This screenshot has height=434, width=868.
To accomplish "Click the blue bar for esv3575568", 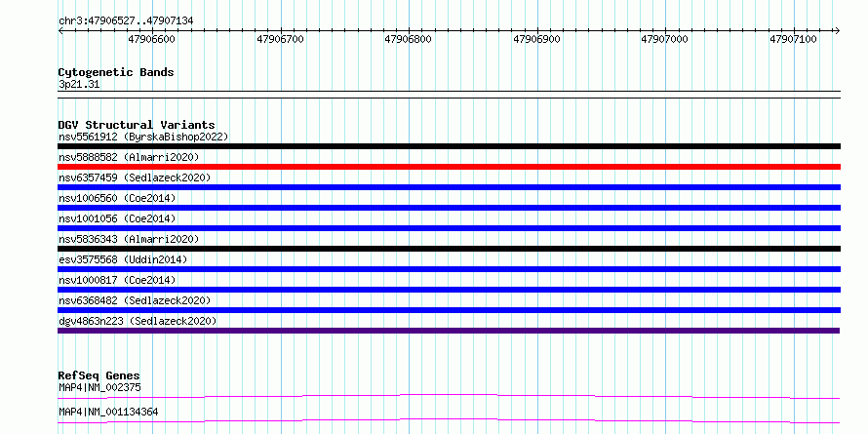I will pyautogui.click(x=449, y=269).
